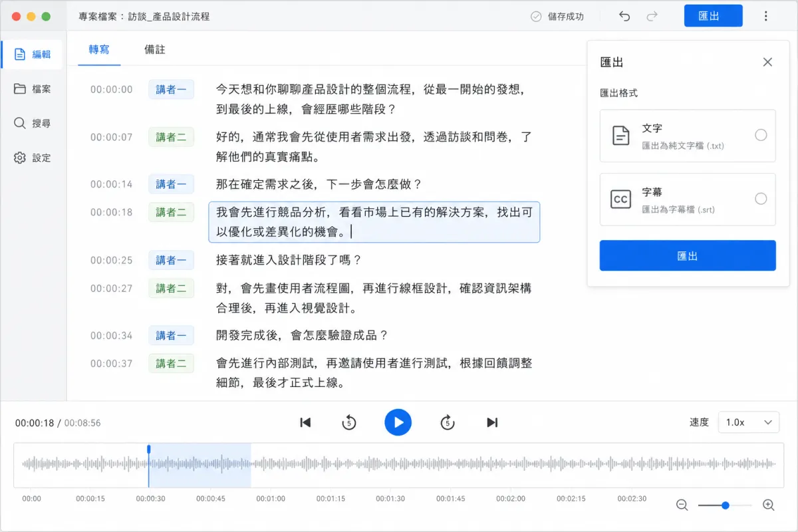Screen dimensions: 798x532
Task: Play the audio recording
Action: (398, 422)
